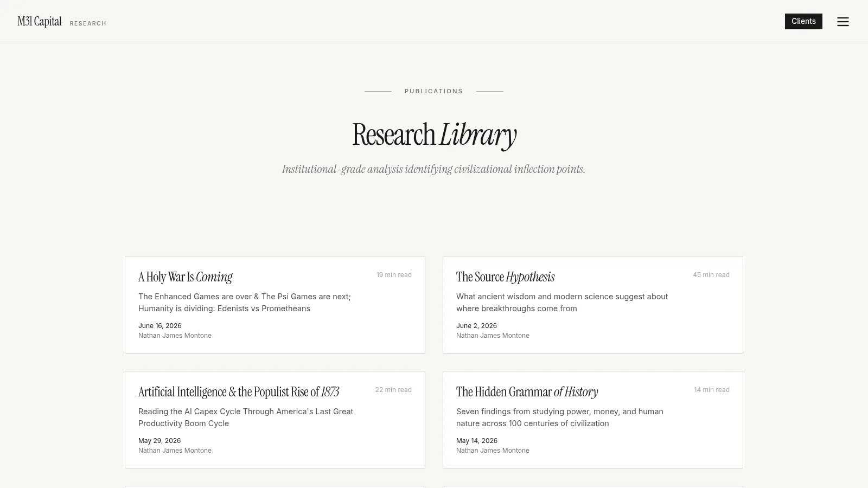Click the "22 min read" label
This screenshot has width=868, height=488.
tap(393, 390)
